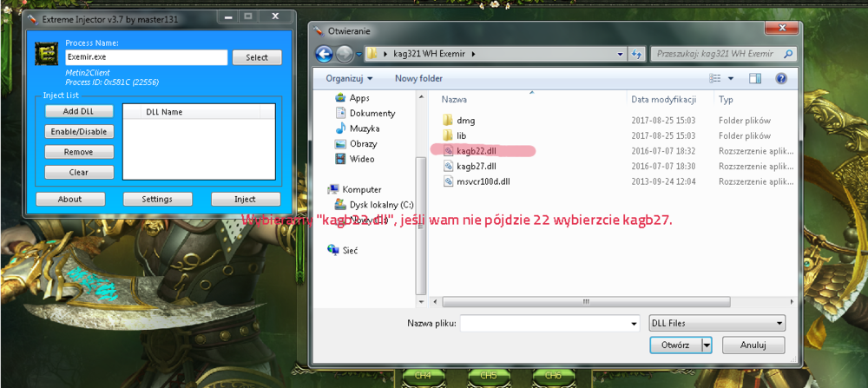The height and width of the screenshot is (388, 868).
Task: Expand the arrow after kag321 WH Exemir path
Action: pos(474,54)
